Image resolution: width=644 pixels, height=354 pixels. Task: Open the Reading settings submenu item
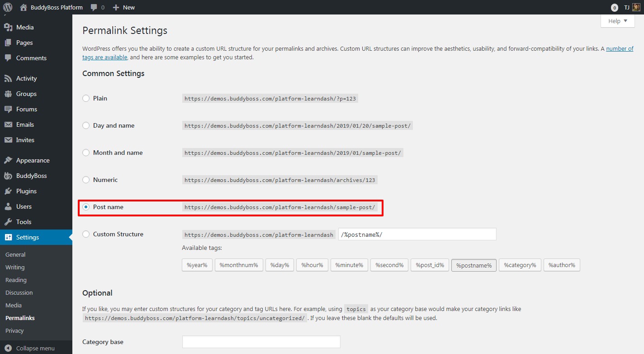click(16, 280)
